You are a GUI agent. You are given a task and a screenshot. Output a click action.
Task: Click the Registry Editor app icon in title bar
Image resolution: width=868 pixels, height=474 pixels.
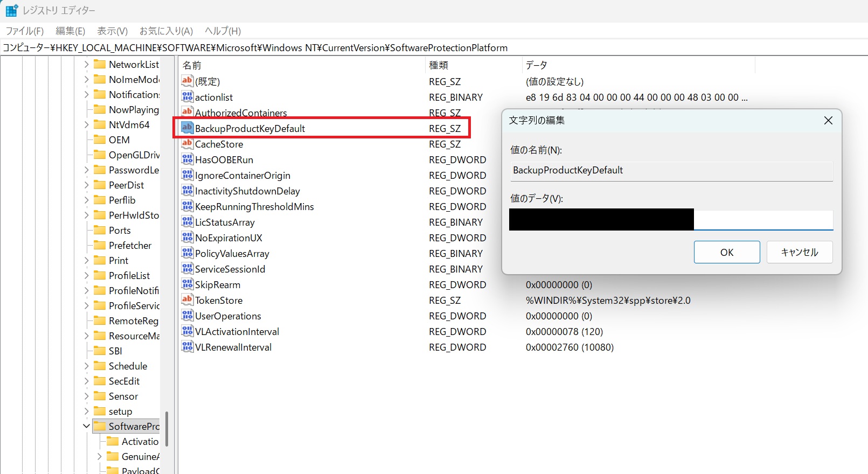click(x=11, y=10)
